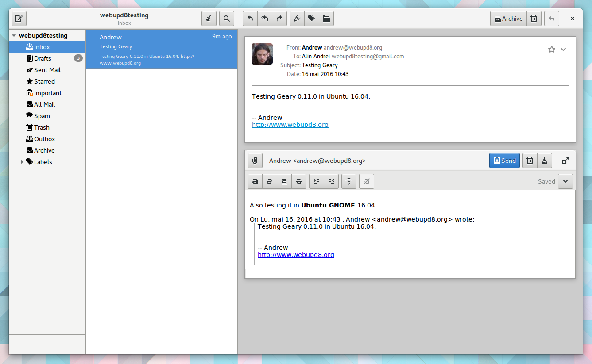Click the Forward arrow icon
This screenshot has height=364, width=592.
point(279,19)
